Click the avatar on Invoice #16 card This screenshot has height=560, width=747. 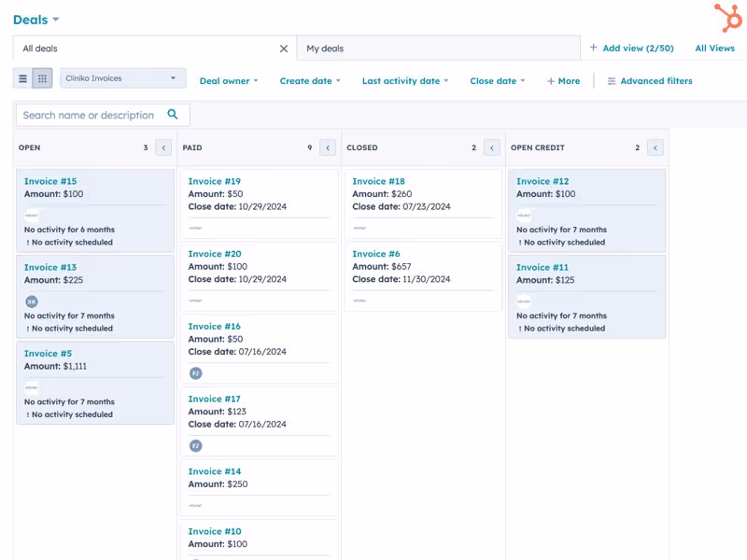coord(195,373)
